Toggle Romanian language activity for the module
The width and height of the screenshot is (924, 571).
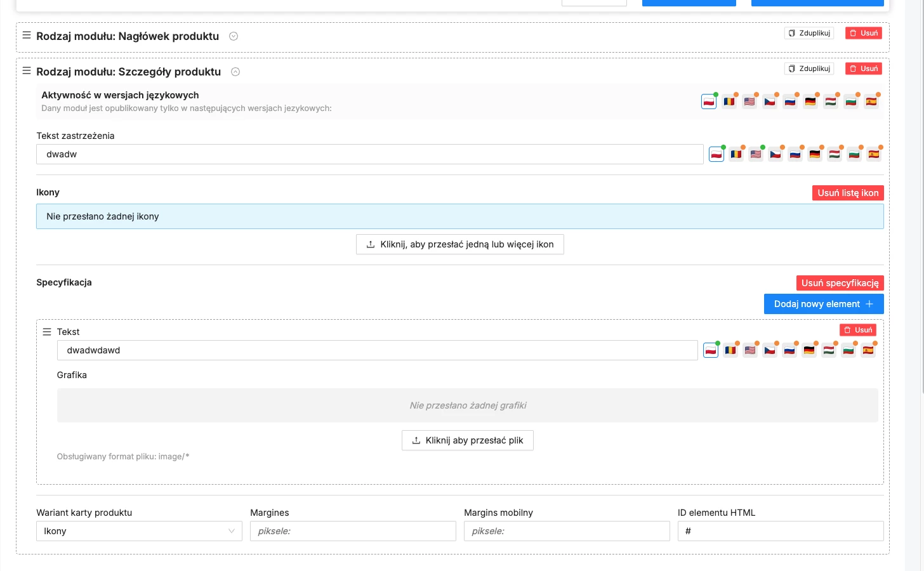click(729, 102)
